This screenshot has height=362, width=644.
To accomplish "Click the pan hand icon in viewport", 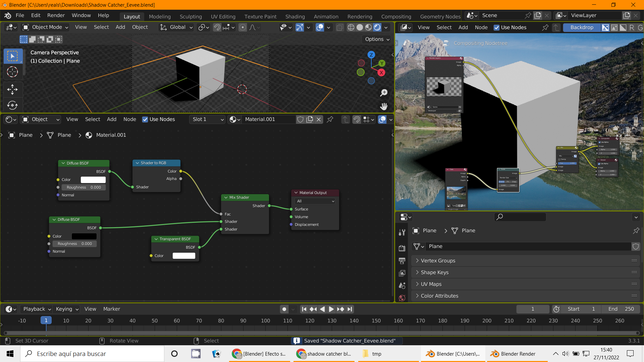I will click(384, 107).
